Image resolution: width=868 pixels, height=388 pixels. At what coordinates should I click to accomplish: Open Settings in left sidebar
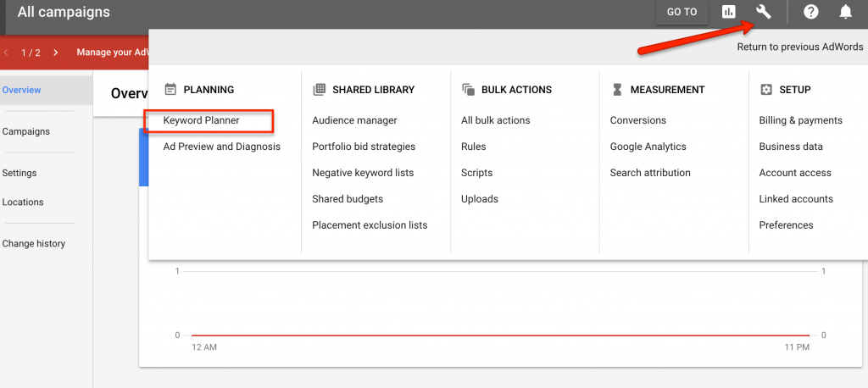[19, 173]
